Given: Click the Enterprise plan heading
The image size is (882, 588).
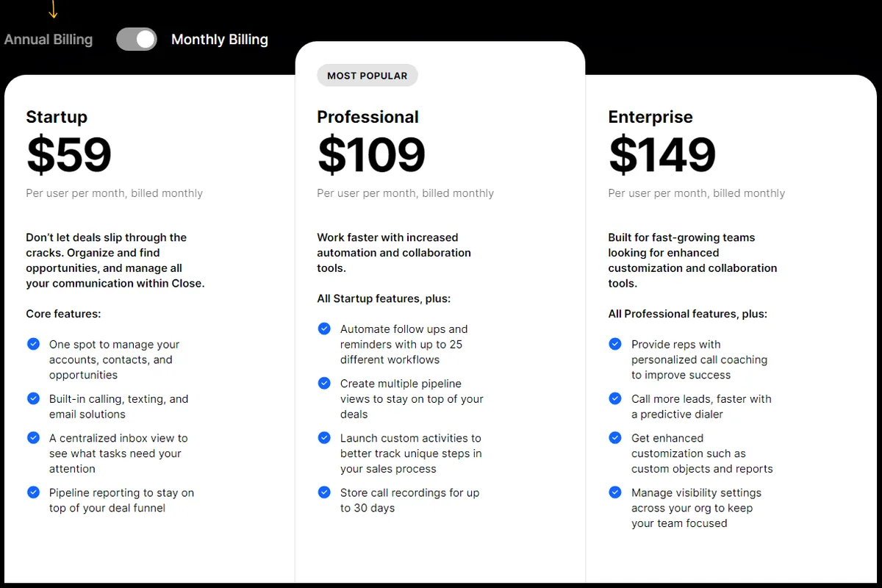Looking at the screenshot, I should pos(650,116).
